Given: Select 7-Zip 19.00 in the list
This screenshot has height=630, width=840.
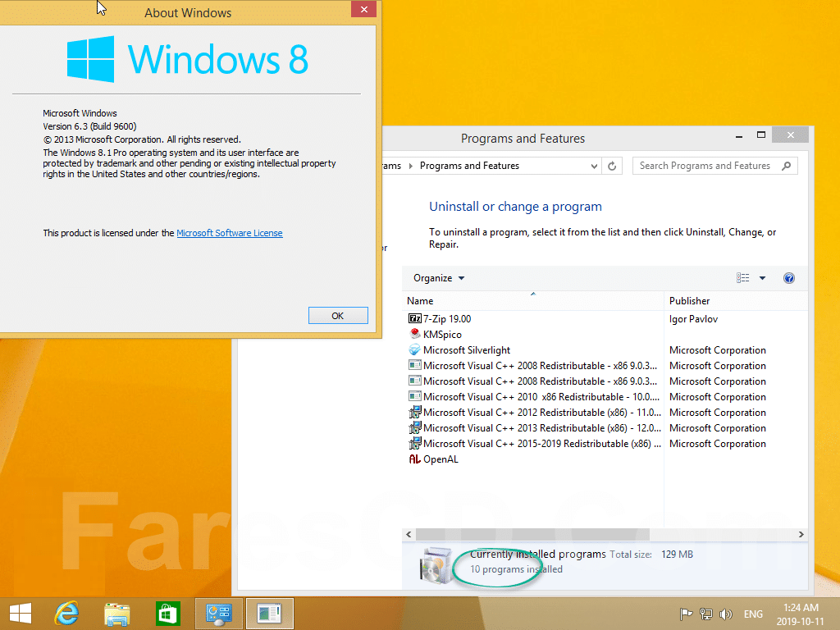Looking at the screenshot, I should click(447, 319).
